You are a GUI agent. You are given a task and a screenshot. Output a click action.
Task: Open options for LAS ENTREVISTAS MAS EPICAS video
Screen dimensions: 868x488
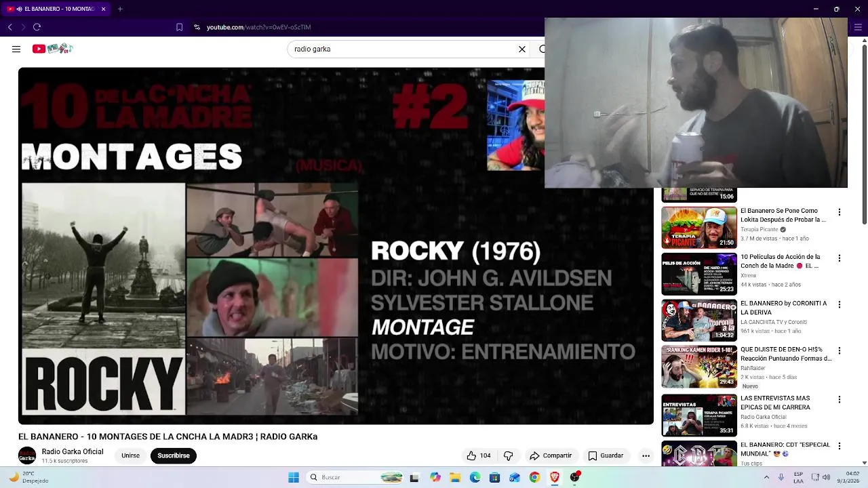[x=840, y=400]
